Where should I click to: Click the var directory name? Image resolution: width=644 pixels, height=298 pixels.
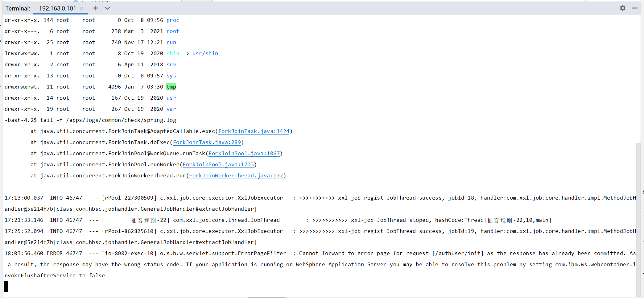171,109
